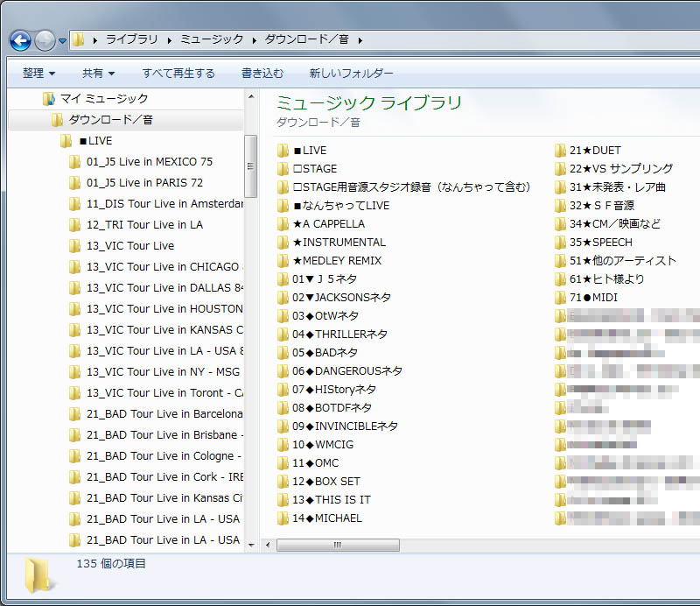
Task: Click the ダウンロード/音 breadcrumb
Action: (306, 39)
